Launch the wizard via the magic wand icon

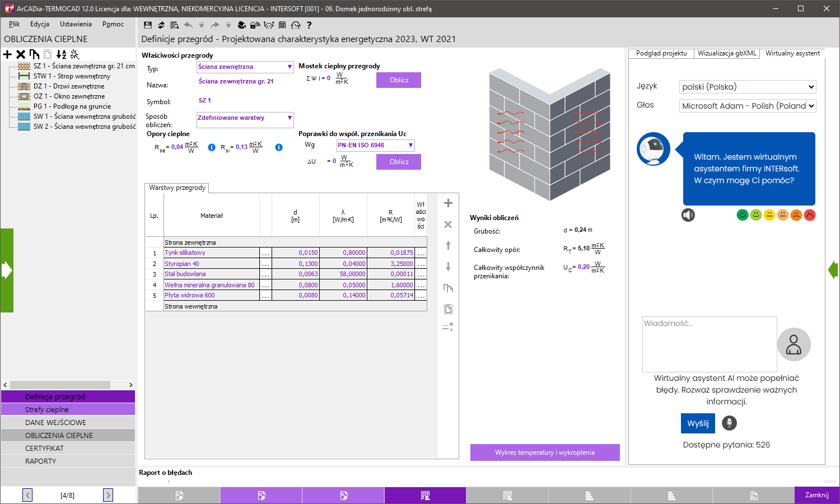(x=74, y=54)
